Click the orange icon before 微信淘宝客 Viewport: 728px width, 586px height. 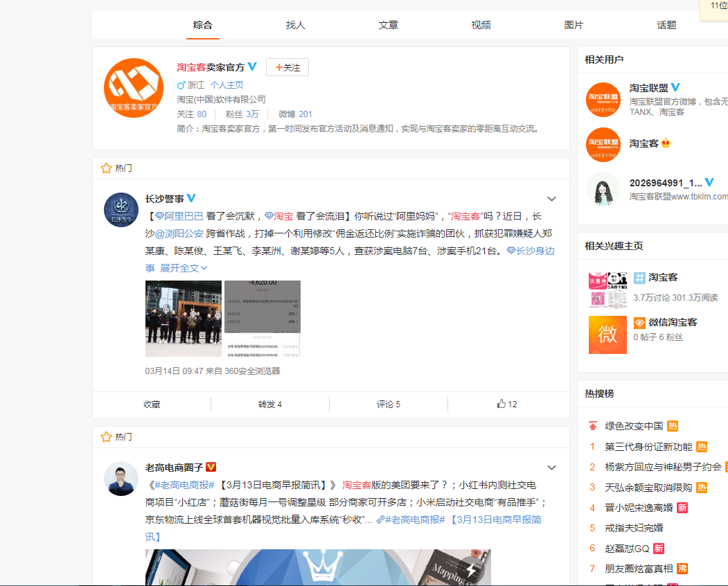(x=639, y=323)
